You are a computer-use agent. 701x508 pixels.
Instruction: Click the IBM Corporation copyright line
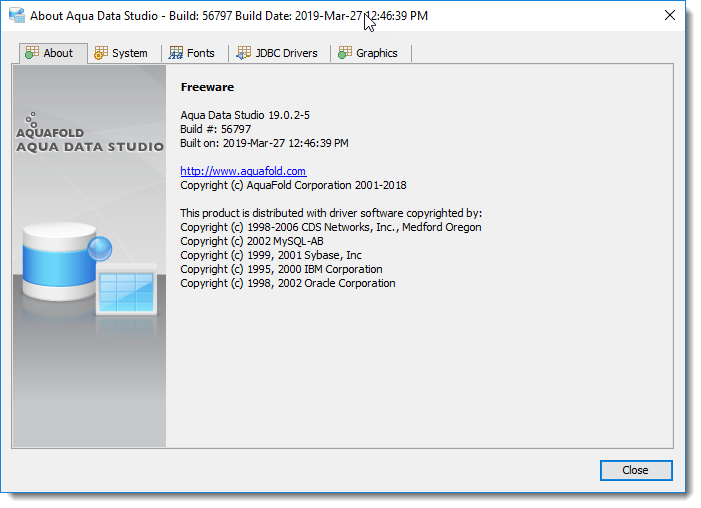point(281,269)
